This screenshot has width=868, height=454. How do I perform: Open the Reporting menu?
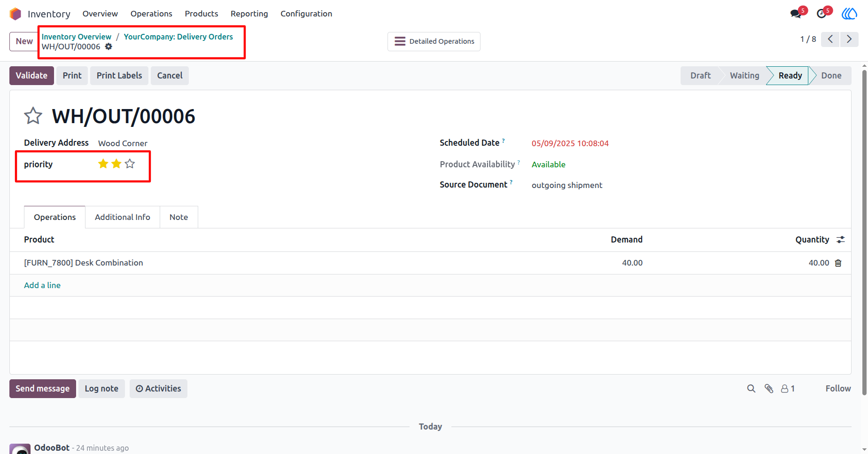[x=249, y=14]
